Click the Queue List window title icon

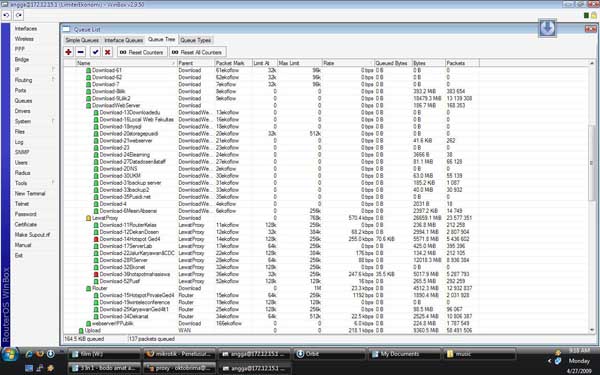pyautogui.click(x=67, y=29)
